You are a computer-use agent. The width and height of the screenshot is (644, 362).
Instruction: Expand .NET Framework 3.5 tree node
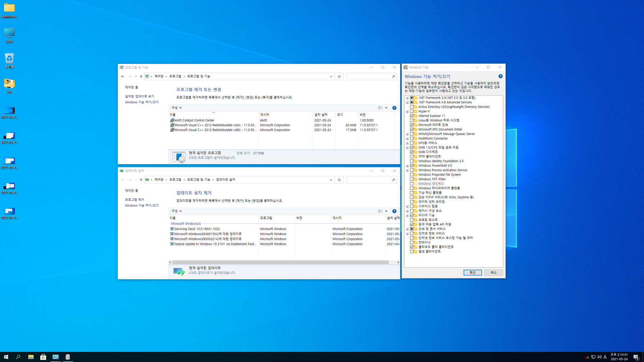(407, 98)
